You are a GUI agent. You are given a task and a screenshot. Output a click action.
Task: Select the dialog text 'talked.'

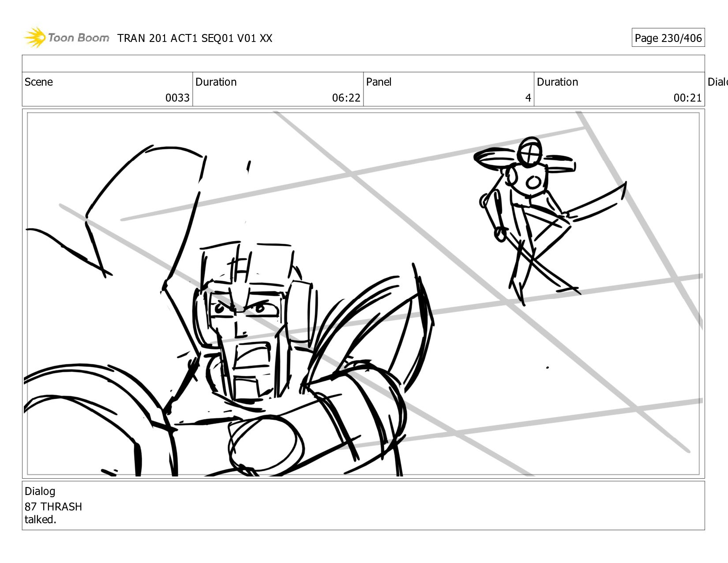click(x=41, y=520)
